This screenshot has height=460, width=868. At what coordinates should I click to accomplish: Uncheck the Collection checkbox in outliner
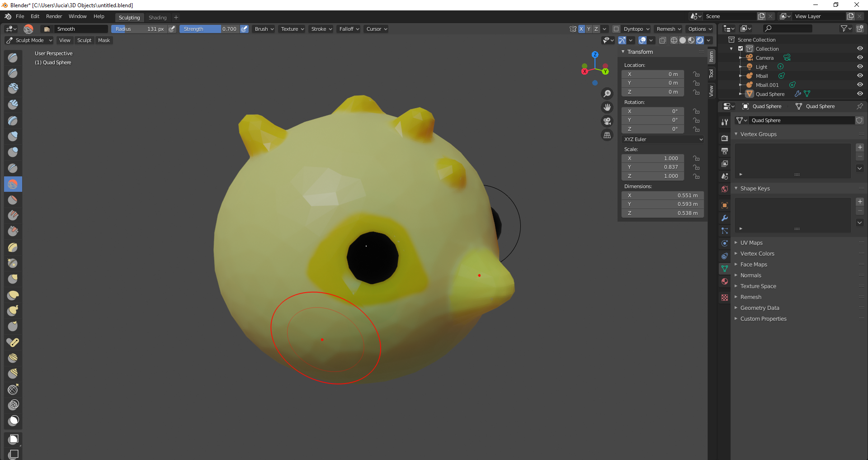[x=741, y=48]
